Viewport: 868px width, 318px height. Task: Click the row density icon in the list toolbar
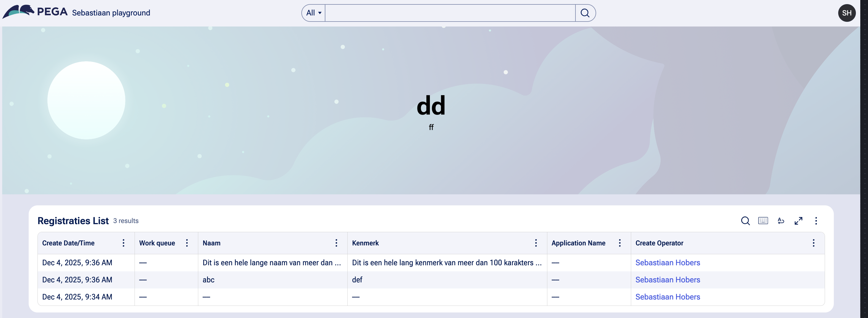763,221
